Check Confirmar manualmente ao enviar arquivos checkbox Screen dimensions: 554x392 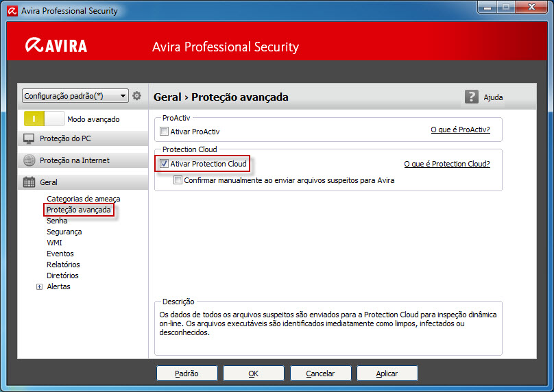tap(178, 180)
